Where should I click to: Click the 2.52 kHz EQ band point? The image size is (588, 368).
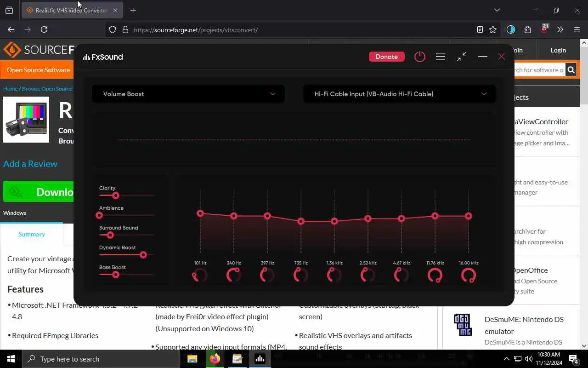tap(368, 218)
